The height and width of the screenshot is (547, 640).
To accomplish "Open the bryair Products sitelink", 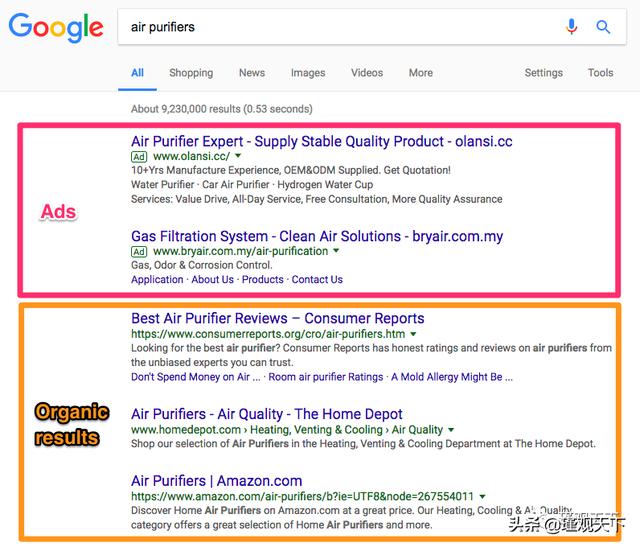I will point(262,280).
